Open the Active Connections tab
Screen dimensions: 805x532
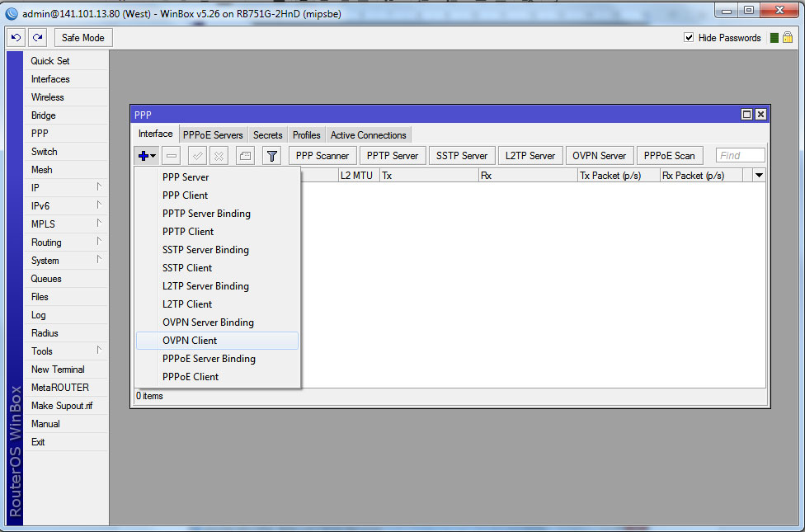click(368, 135)
